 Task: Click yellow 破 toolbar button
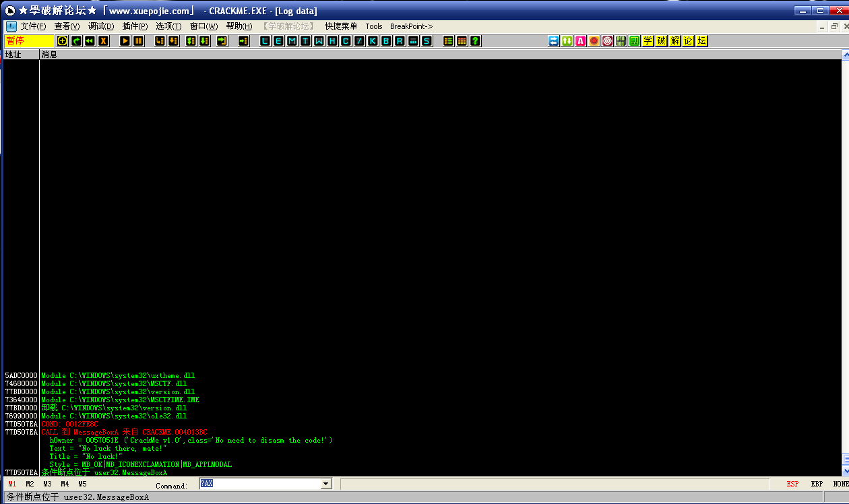[x=661, y=41]
